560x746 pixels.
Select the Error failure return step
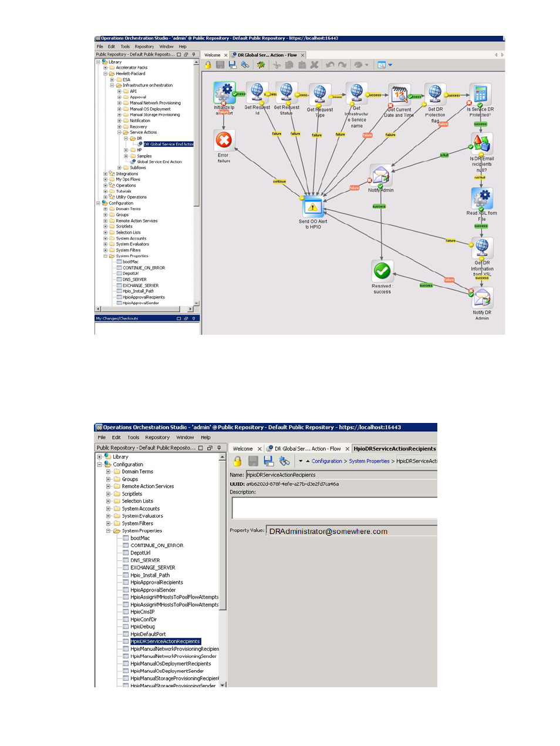pyautogui.click(x=224, y=140)
